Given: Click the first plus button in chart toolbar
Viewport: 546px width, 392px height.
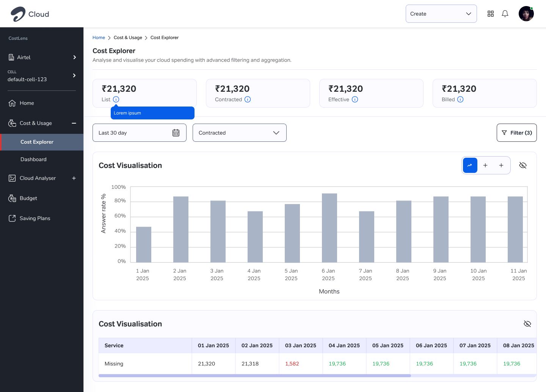Looking at the screenshot, I should tap(485, 165).
